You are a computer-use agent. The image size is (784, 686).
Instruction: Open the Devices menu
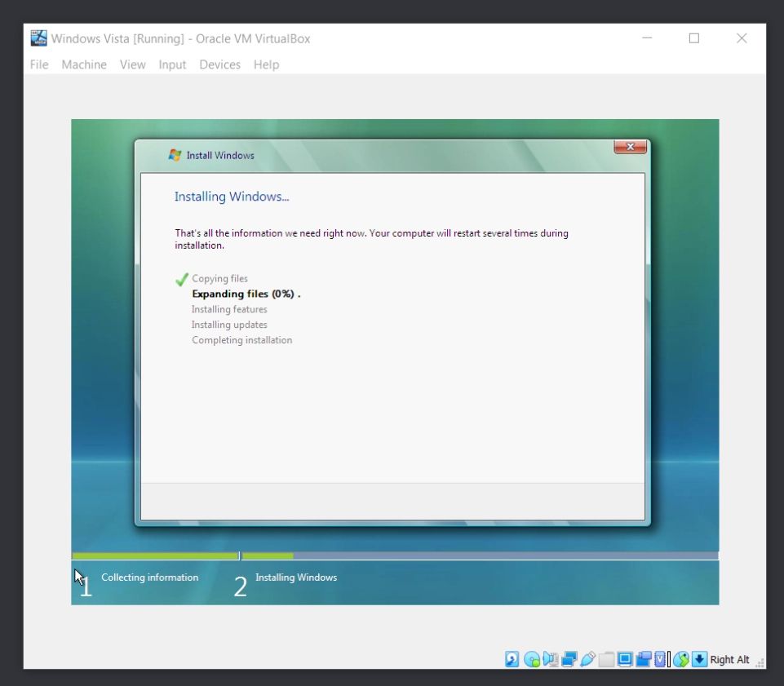219,64
